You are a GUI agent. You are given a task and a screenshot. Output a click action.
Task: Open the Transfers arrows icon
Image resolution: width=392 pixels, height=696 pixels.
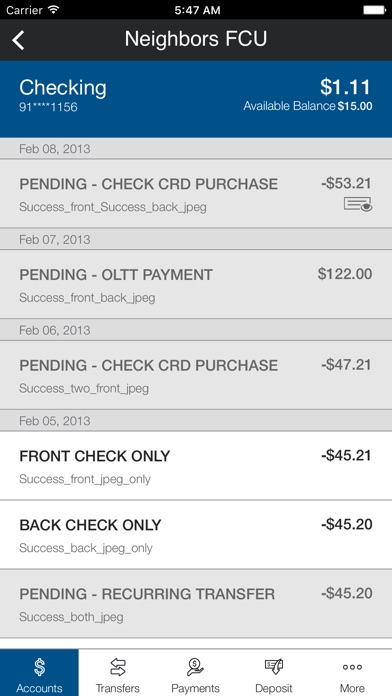coord(118,667)
